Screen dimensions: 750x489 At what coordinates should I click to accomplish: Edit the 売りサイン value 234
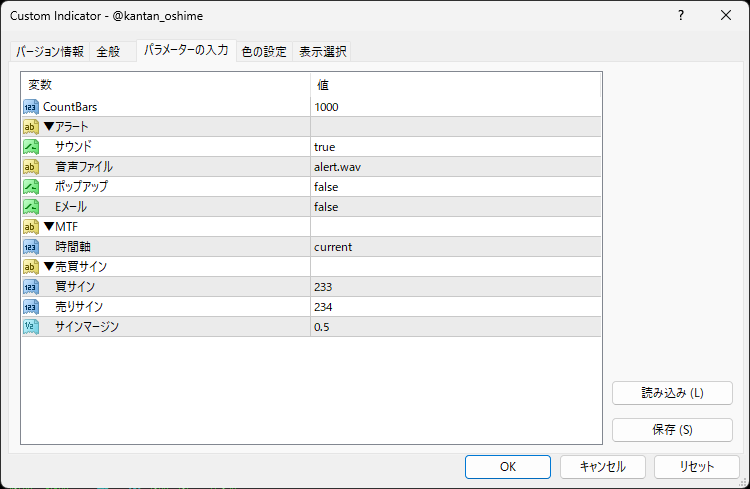pos(455,307)
